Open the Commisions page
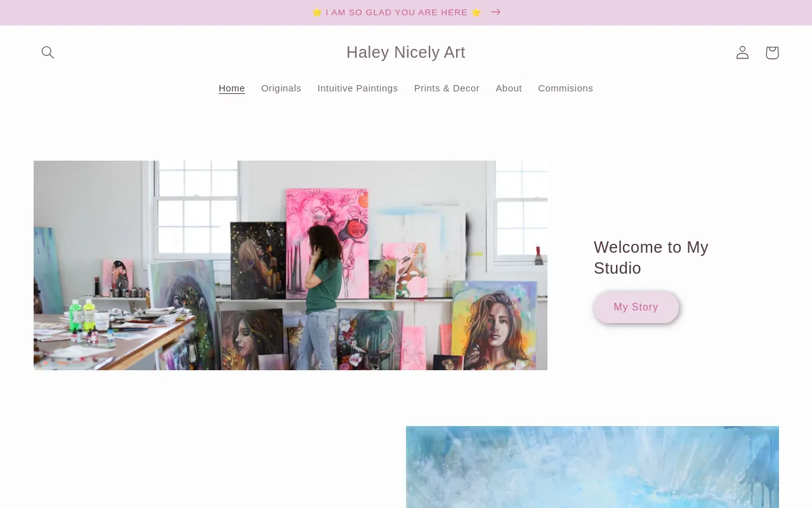The width and height of the screenshot is (812, 508). [565, 88]
